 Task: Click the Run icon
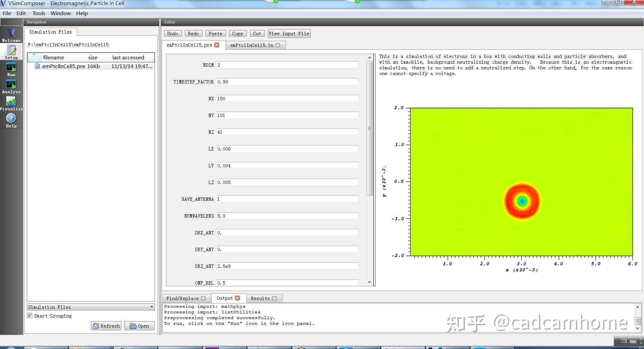pyautogui.click(x=11, y=69)
